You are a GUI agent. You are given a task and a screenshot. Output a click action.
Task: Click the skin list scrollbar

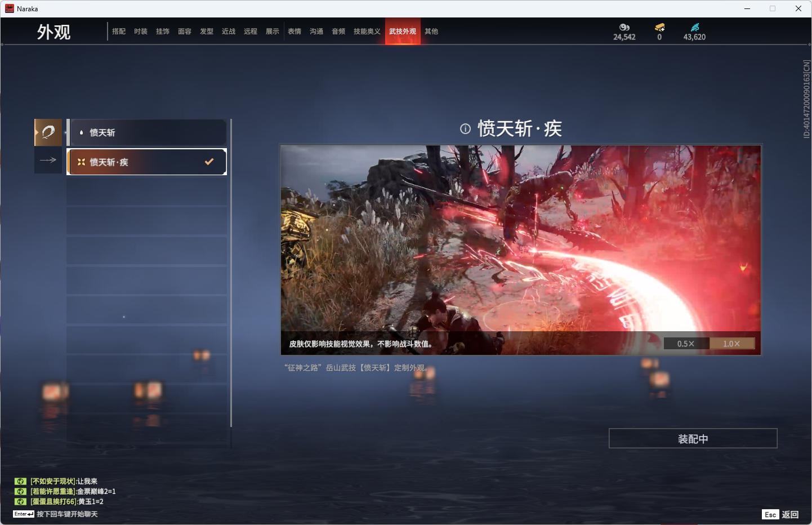tap(231, 273)
